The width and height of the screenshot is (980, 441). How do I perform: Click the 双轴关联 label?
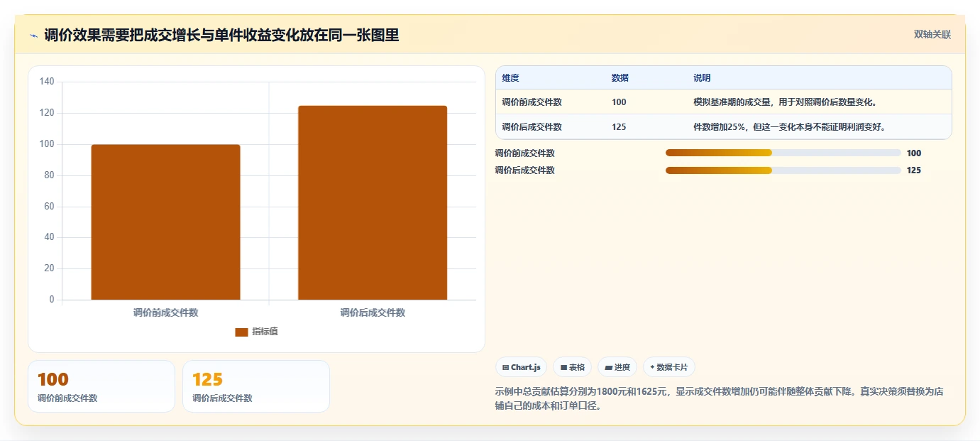(932, 35)
